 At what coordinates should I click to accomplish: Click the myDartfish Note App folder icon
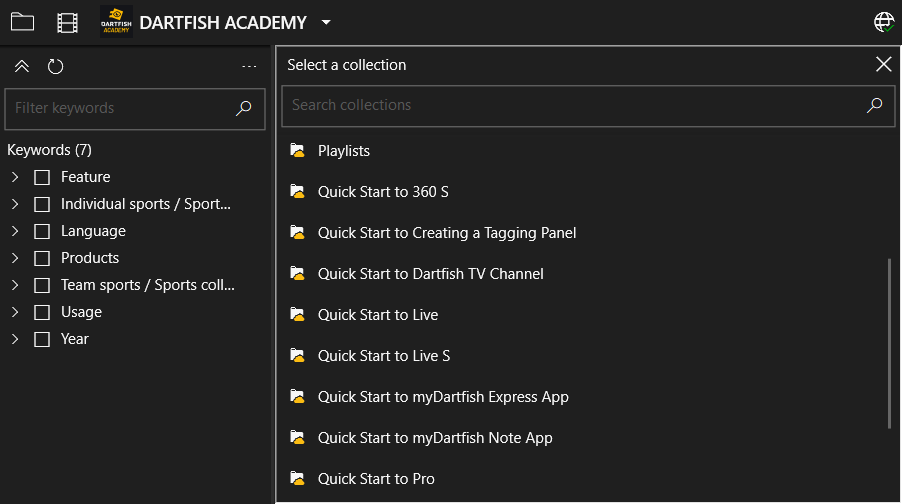coord(297,437)
